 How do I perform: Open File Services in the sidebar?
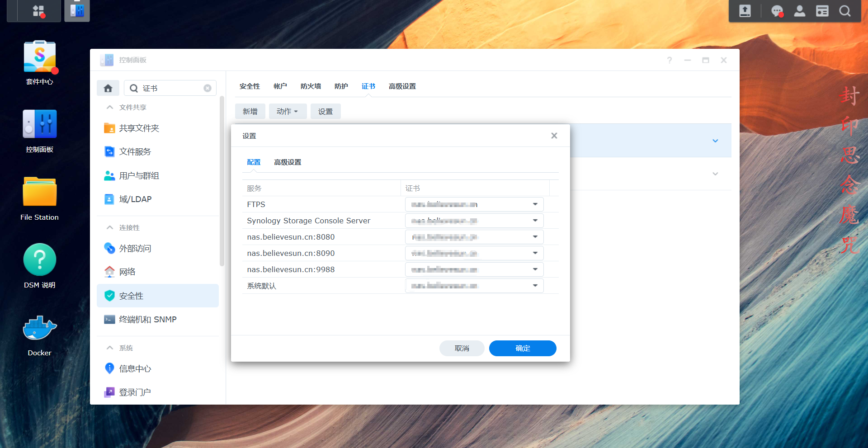click(x=158, y=152)
